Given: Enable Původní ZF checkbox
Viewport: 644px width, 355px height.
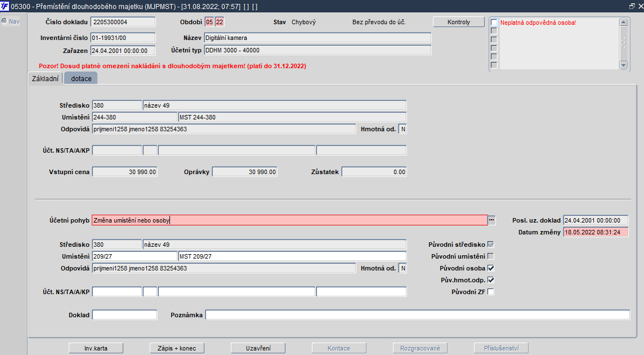Looking at the screenshot, I should (490, 292).
